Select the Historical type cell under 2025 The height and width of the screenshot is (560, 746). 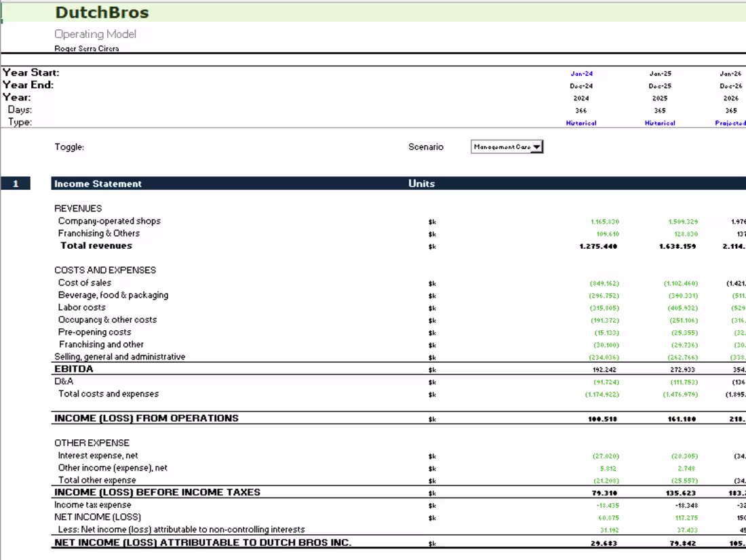tap(660, 123)
